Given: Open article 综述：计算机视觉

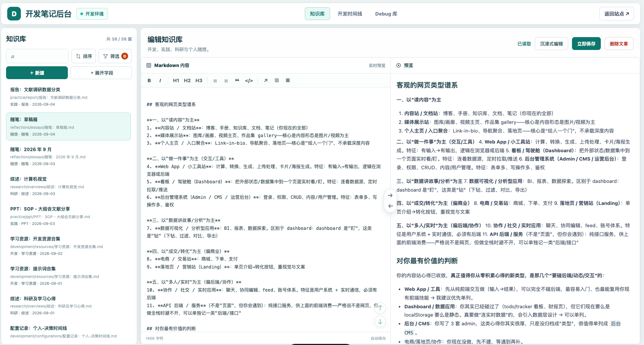Looking at the screenshot, I should pos(69,186).
